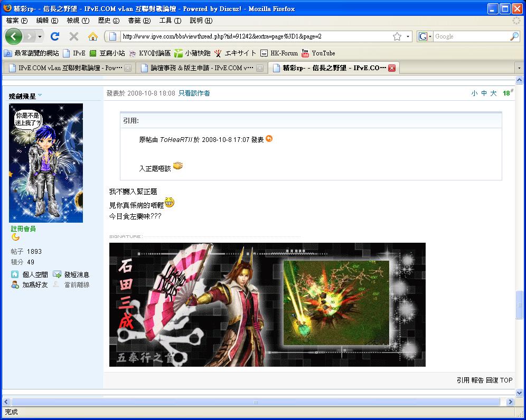
Task: Click 報告 report link
Action: click(477, 380)
